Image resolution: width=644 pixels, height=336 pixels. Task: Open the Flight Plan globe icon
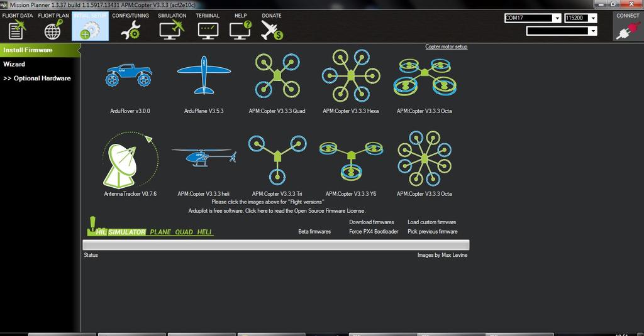pyautogui.click(x=53, y=30)
